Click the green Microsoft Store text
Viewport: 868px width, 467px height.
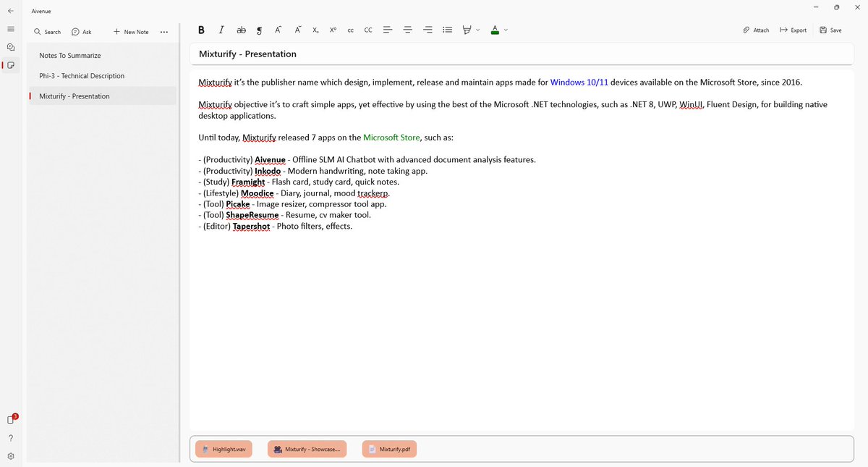tap(392, 138)
